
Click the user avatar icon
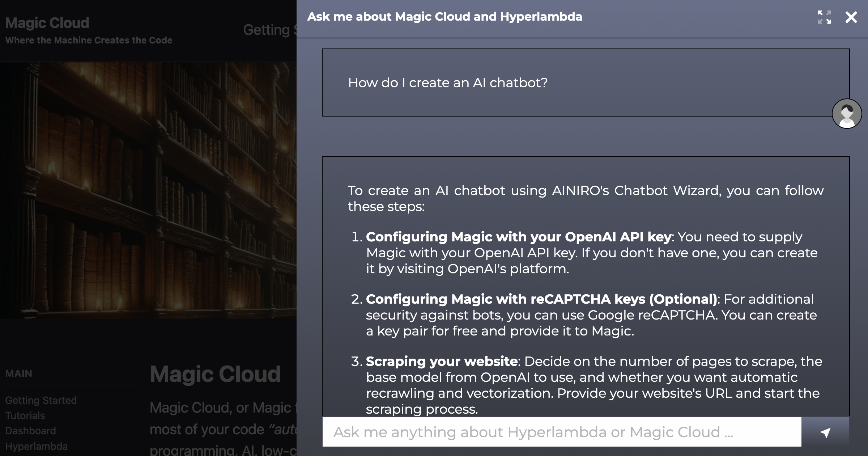(x=847, y=114)
